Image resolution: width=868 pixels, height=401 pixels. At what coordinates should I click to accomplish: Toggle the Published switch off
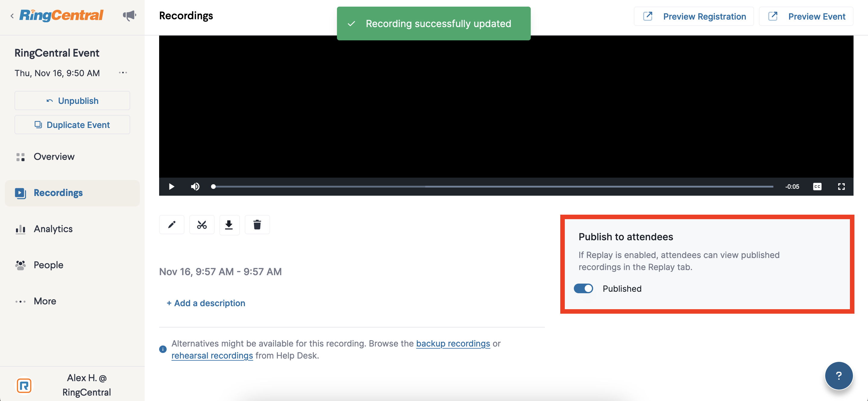583,288
